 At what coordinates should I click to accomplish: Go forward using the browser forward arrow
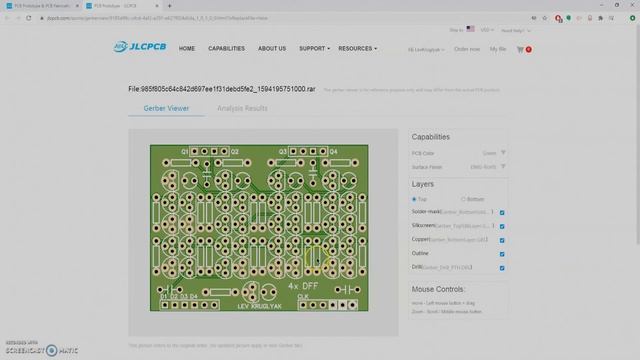(x=18, y=18)
